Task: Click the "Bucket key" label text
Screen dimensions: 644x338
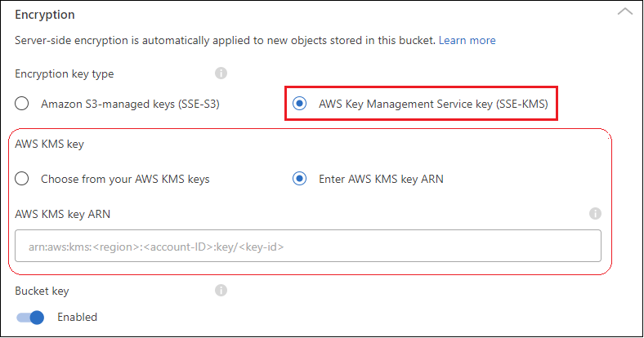Action: click(x=40, y=290)
